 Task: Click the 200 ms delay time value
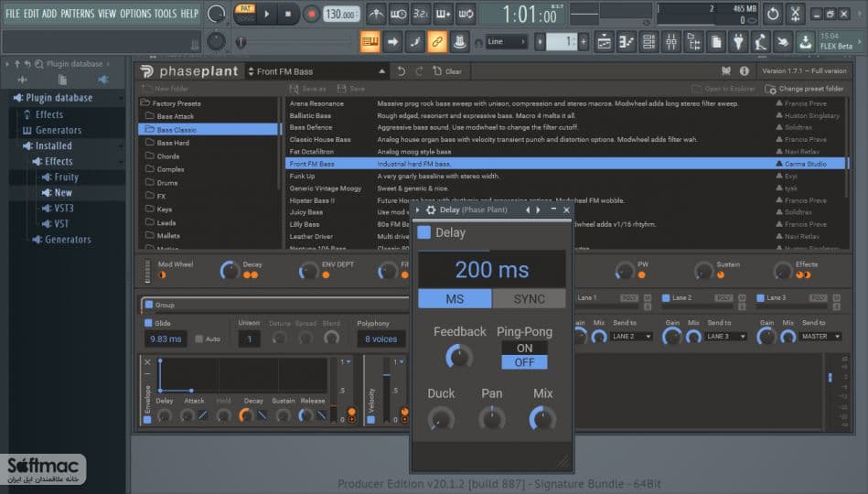coord(491,270)
